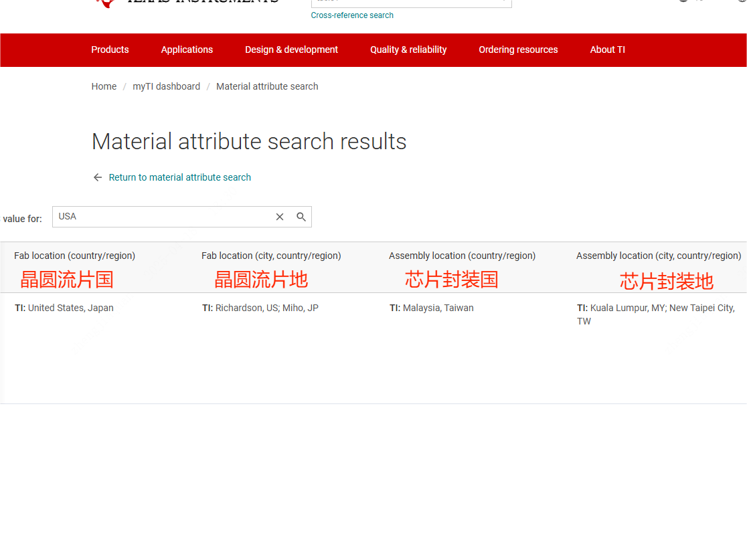Click cell 'Kuala Lumpur, MY; New Taipei City'

[656, 314]
